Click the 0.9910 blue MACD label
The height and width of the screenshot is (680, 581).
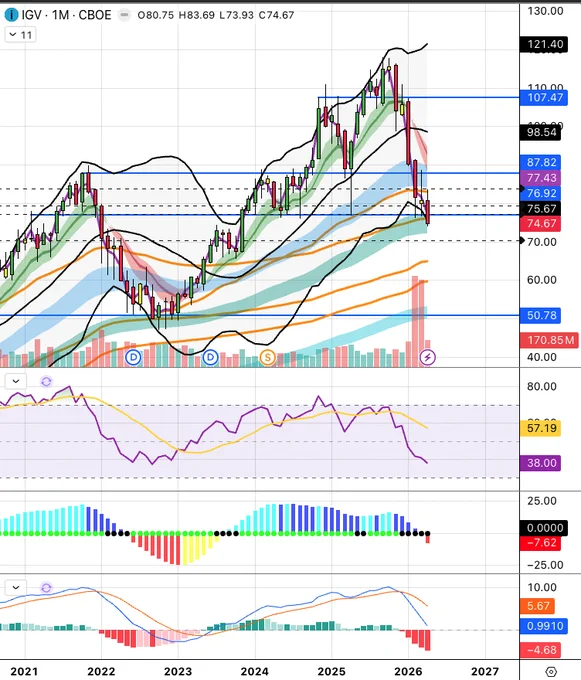544,626
